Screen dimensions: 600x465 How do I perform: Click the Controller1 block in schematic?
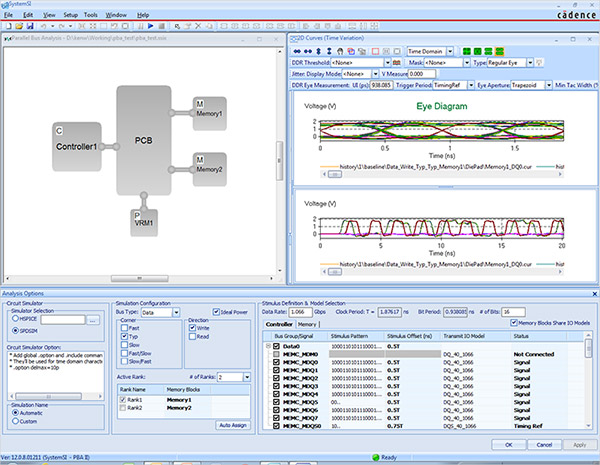pyautogui.click(x=77, y=147)
